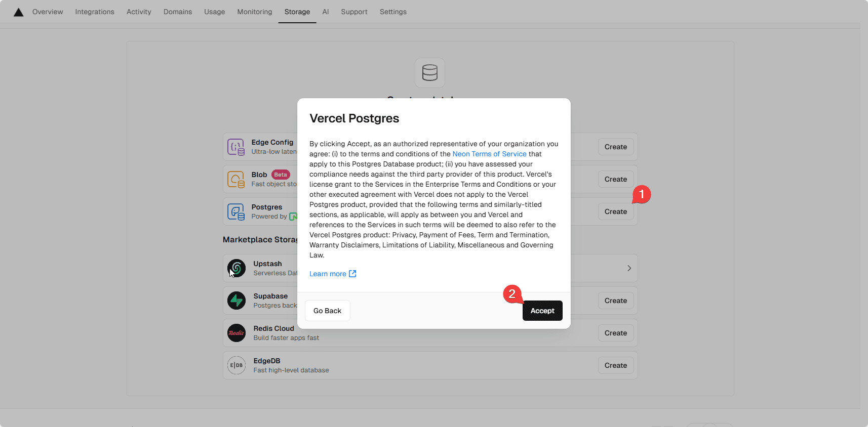Click the 'Build faster apps fast' text
Viewport: 868px width, 427px height.
[286, 338]
